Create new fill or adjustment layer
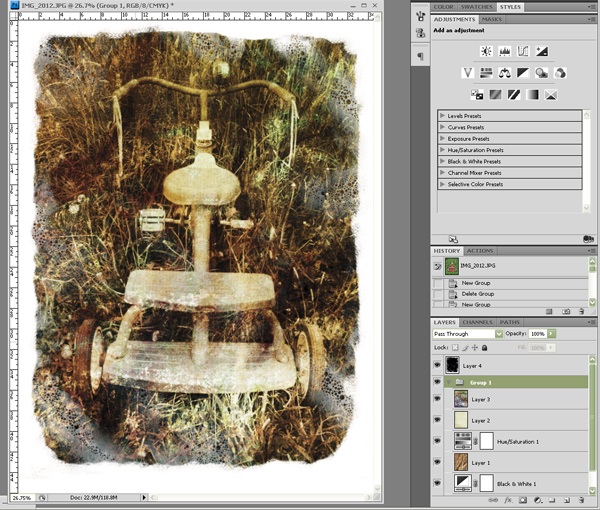The width and height of the screenshot is (600, 510). [x=538, y=500]
